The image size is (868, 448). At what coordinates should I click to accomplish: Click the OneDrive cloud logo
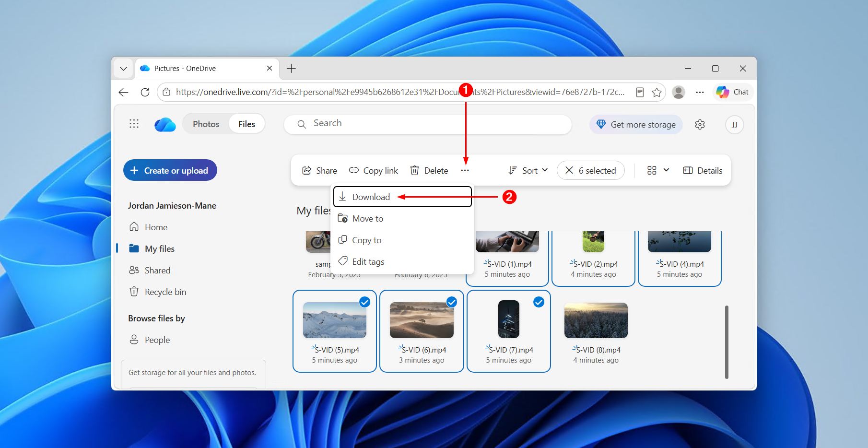pos(165,124)
